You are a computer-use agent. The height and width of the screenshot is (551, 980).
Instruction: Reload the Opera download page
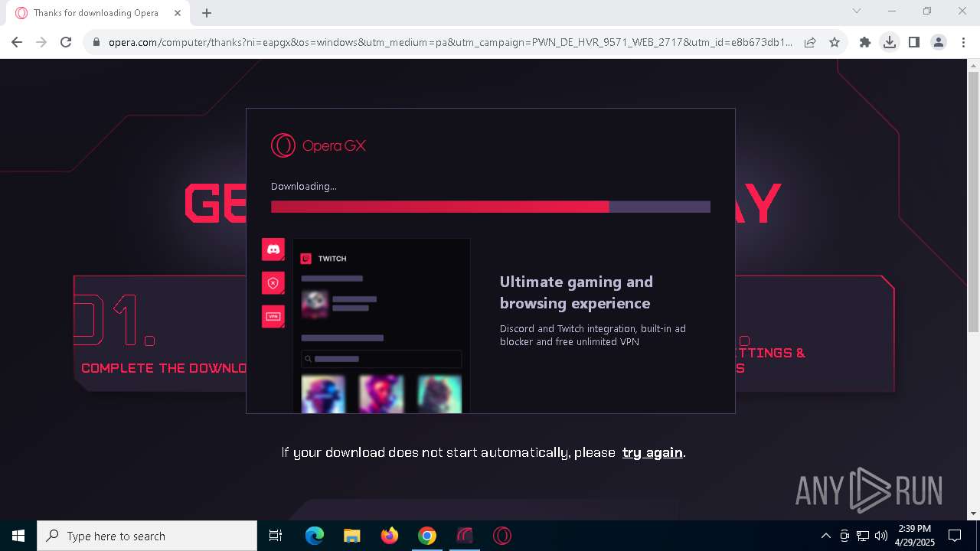point(66,43)
